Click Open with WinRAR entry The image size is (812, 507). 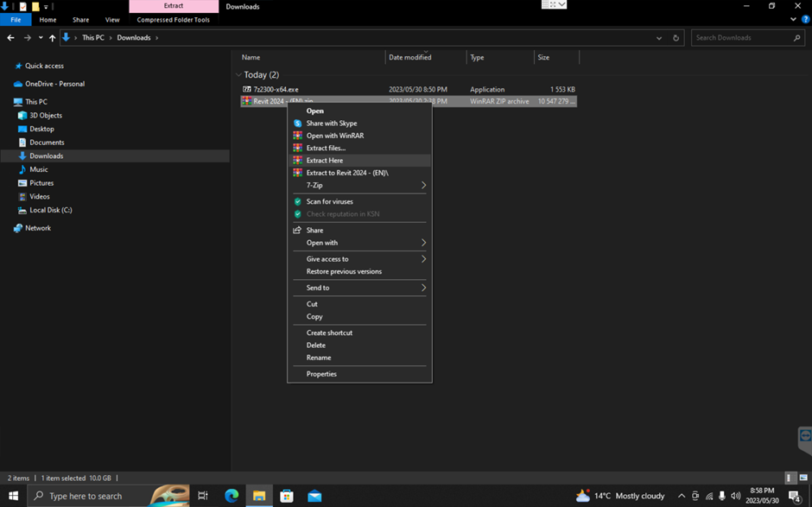pyautogui.click(x=359, y=136)
